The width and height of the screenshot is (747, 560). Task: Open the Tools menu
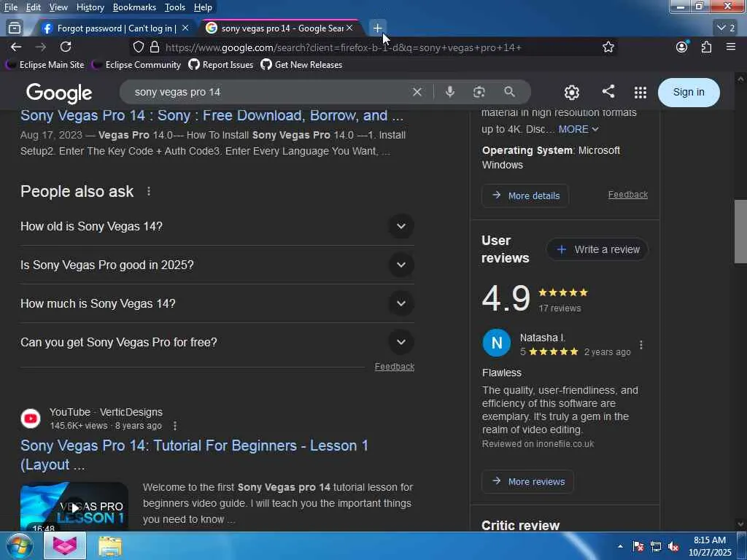(x=175, y=7)
